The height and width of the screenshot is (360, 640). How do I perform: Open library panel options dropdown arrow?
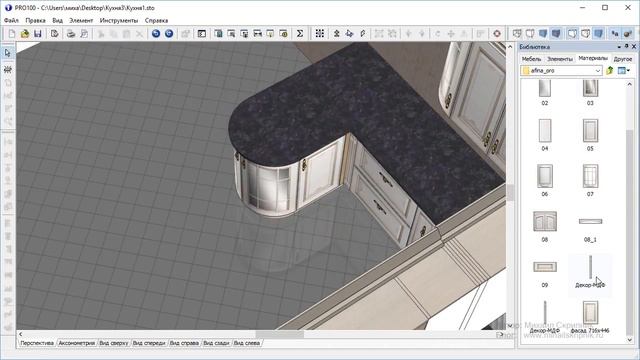tap(619, 47)
